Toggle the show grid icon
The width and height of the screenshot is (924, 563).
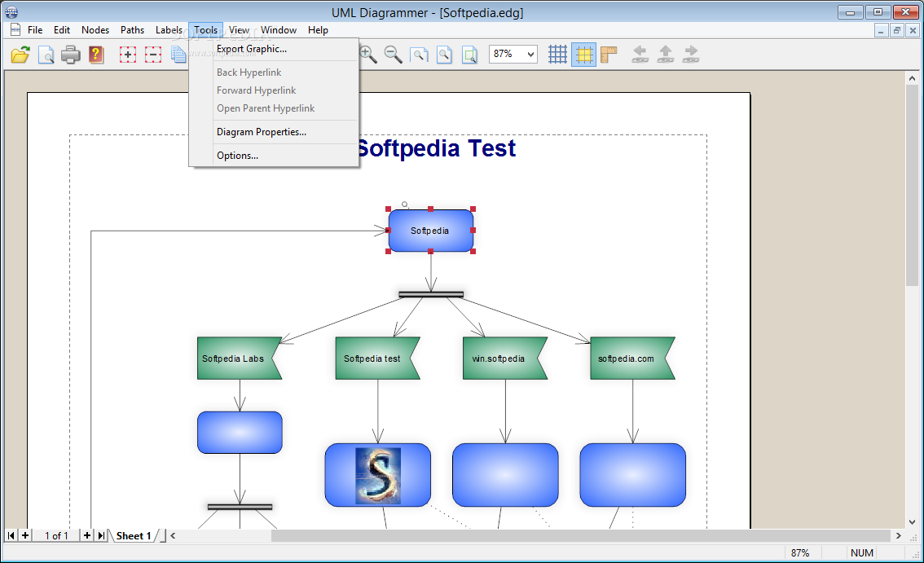[557, 55]
